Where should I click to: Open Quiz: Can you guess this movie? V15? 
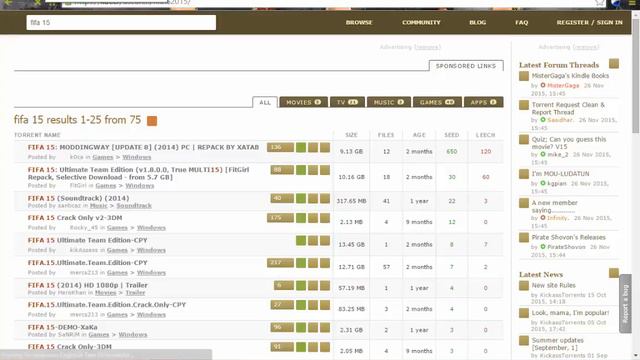(x=569, y=143)
